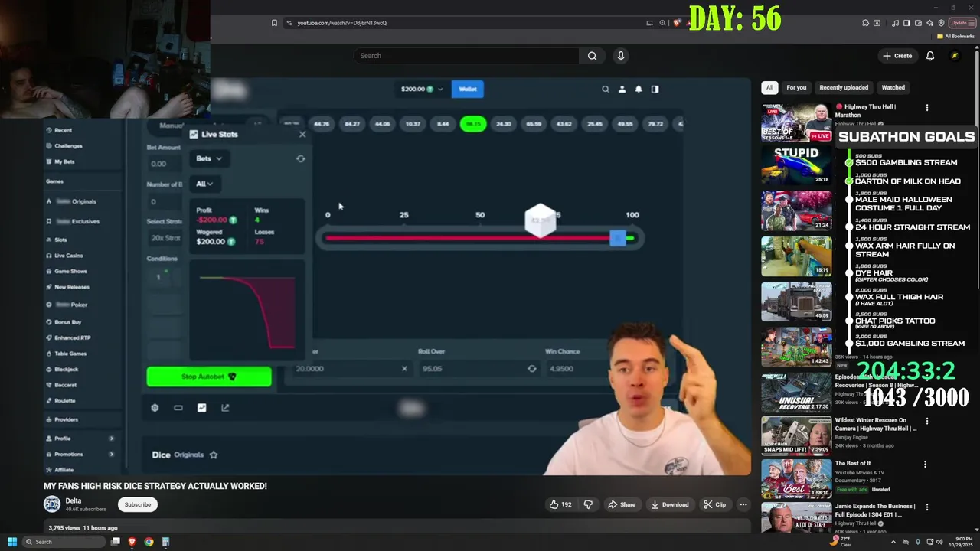Select the Watched filter chip
Viewport: 980px width, 551px height.
[893, 87]
